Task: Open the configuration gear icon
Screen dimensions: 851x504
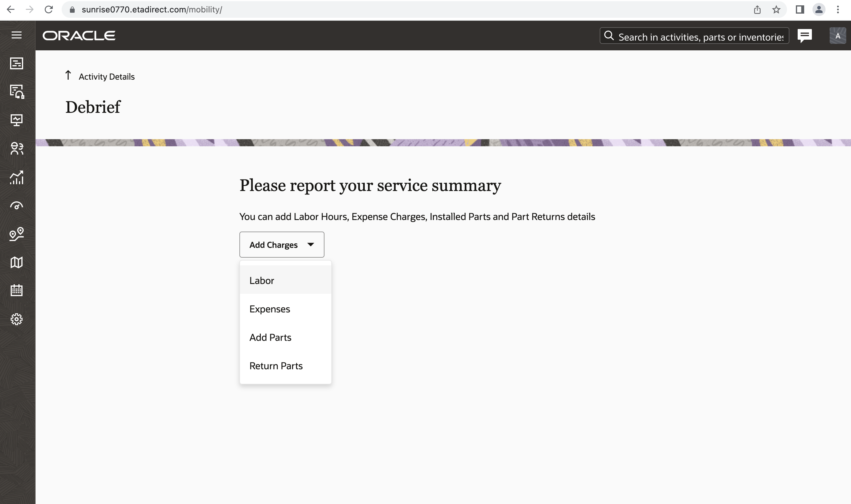Action: pos(16,319)
